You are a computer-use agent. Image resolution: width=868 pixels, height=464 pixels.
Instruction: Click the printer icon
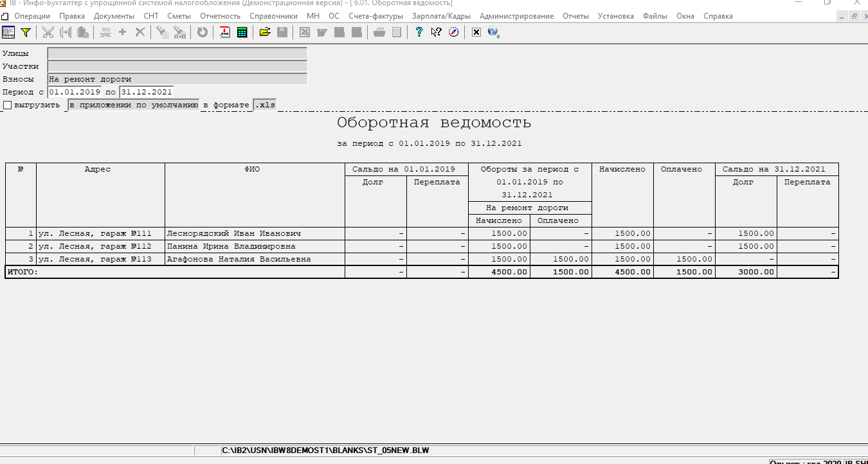point(379,31)
